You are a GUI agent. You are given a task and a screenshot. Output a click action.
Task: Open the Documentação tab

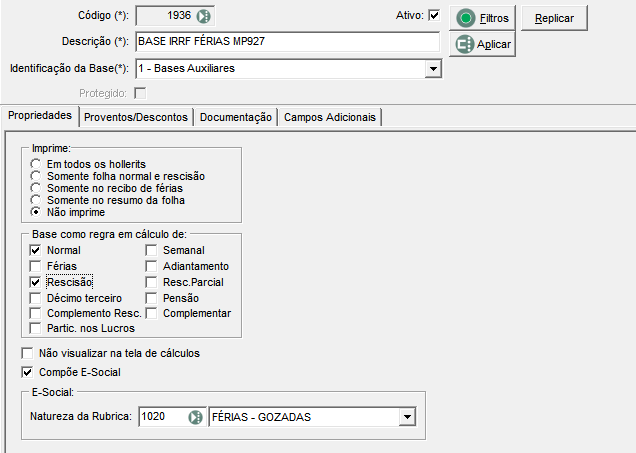coord(236,117)
